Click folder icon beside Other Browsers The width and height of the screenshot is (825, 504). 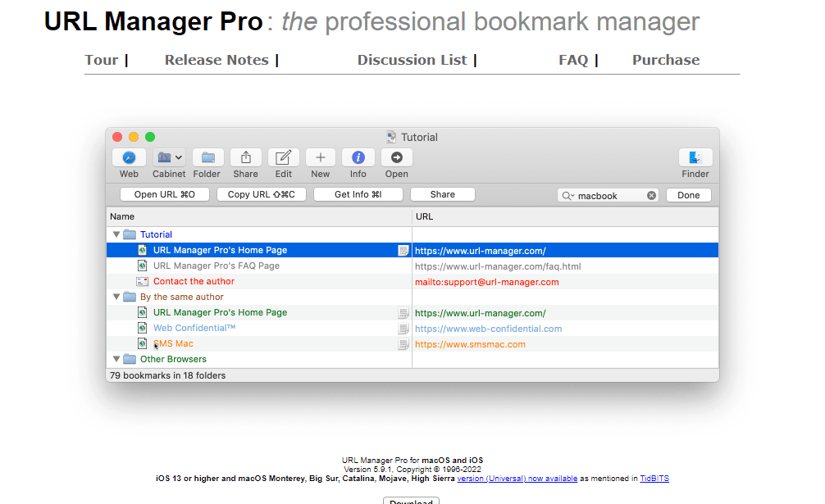coord(130,359)
